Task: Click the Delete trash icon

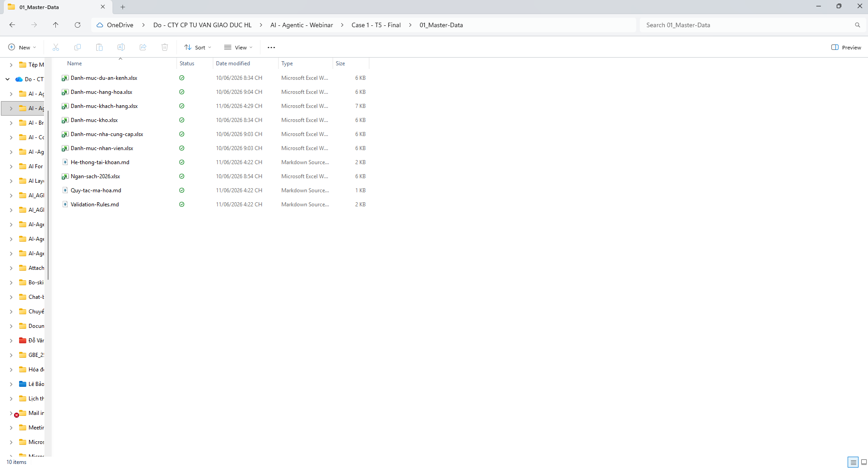Action: coord(165,47)
